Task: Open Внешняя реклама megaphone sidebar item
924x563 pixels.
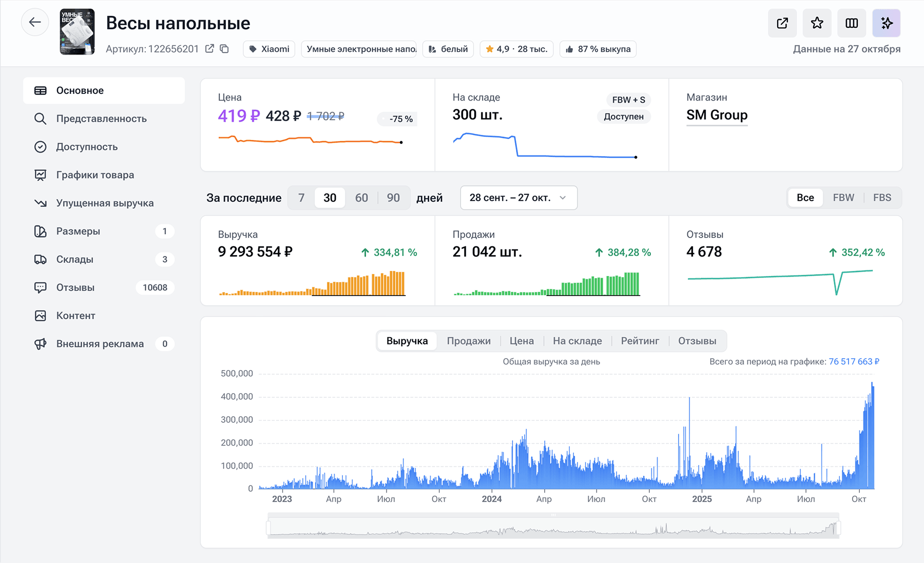Action: click(x=100, y=344)
